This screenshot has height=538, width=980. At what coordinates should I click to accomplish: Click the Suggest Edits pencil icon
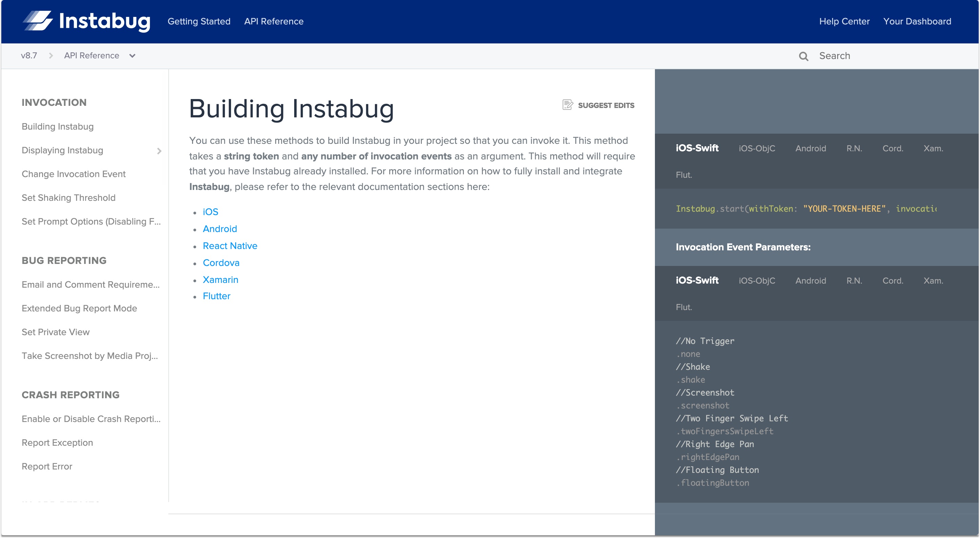click(568, 105)
